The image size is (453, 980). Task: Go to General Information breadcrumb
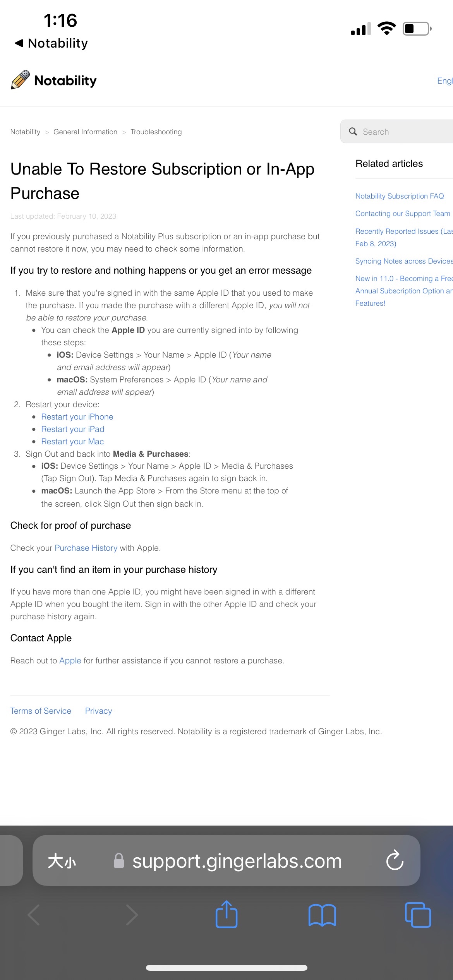click(85, 132)
